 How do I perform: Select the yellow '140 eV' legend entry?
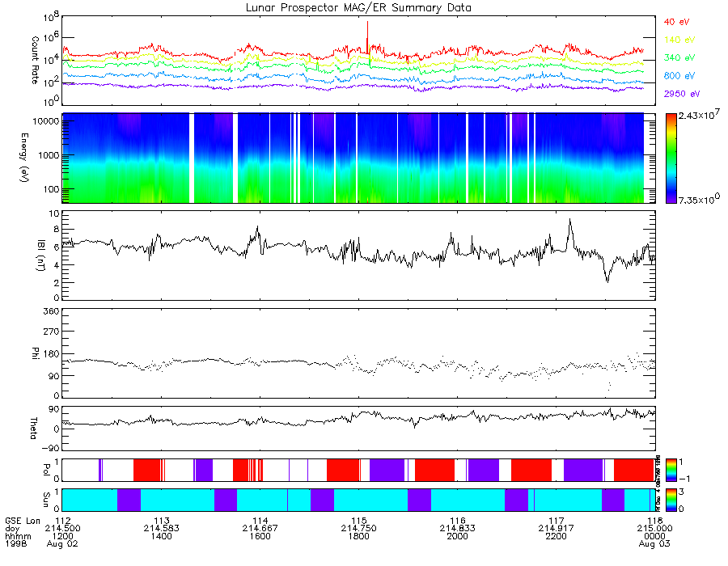pos(679,40)
